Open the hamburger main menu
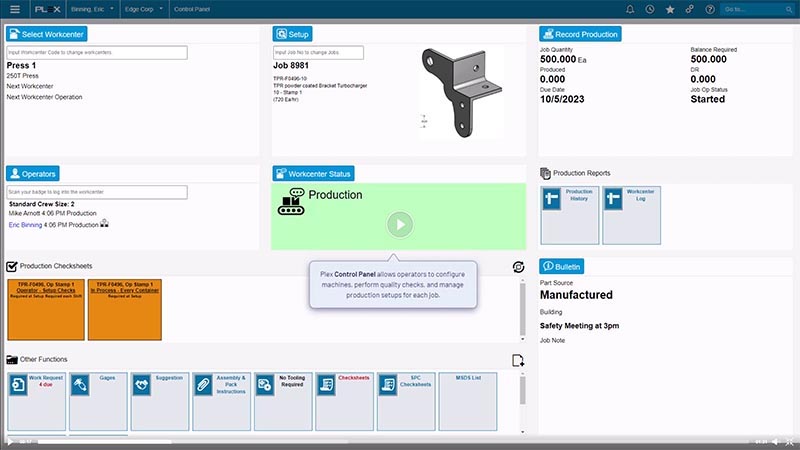This screenshot has height=450, width=800. [14, 9]
